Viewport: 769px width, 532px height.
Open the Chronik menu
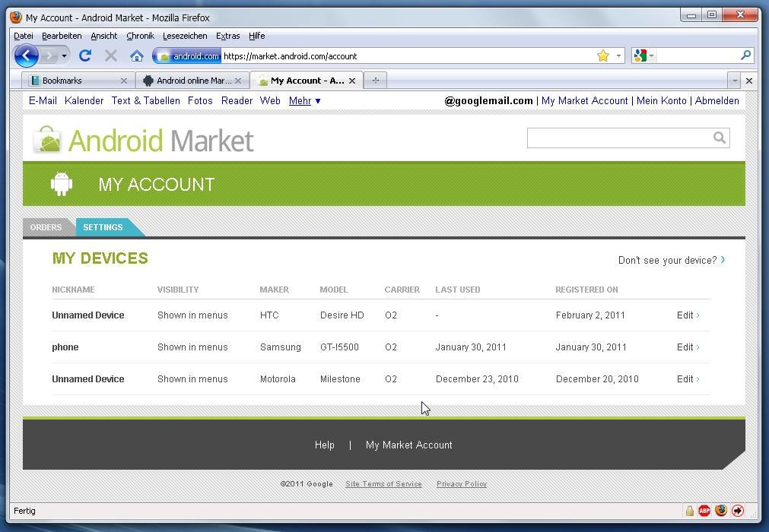(140, 36)
